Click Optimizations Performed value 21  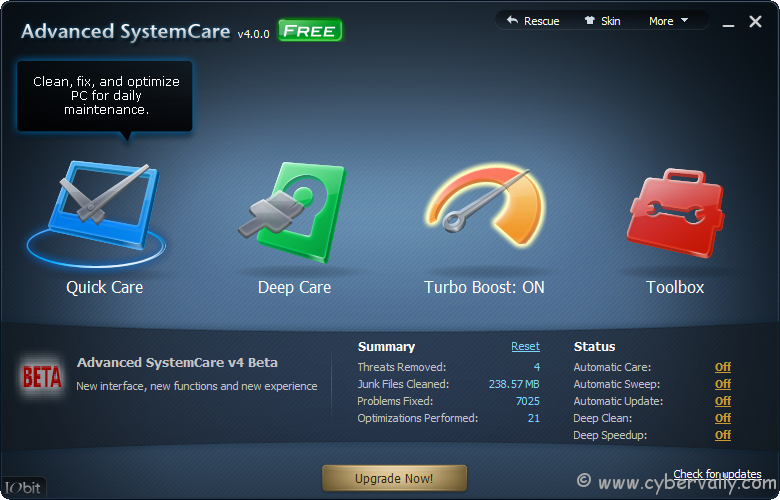coord(534,418)
